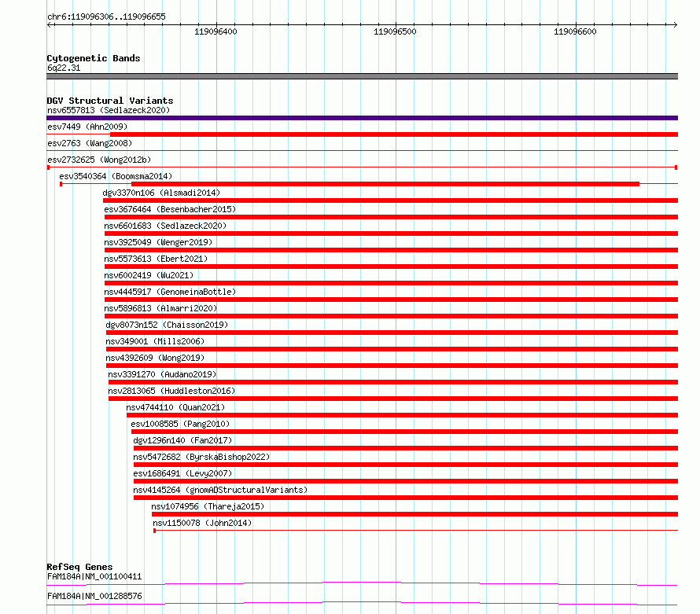This screenshot has width=700, height=614.
Task: Click the magenta line of FAM184A|NM_001100411
Action: click(362, 583)
